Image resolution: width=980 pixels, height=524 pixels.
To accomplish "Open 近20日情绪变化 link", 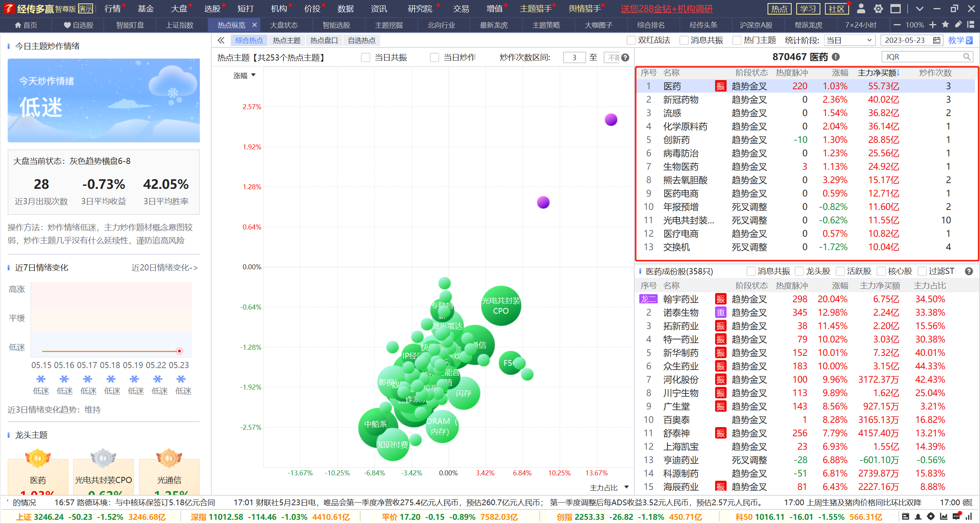I will (x=165, y=267).
